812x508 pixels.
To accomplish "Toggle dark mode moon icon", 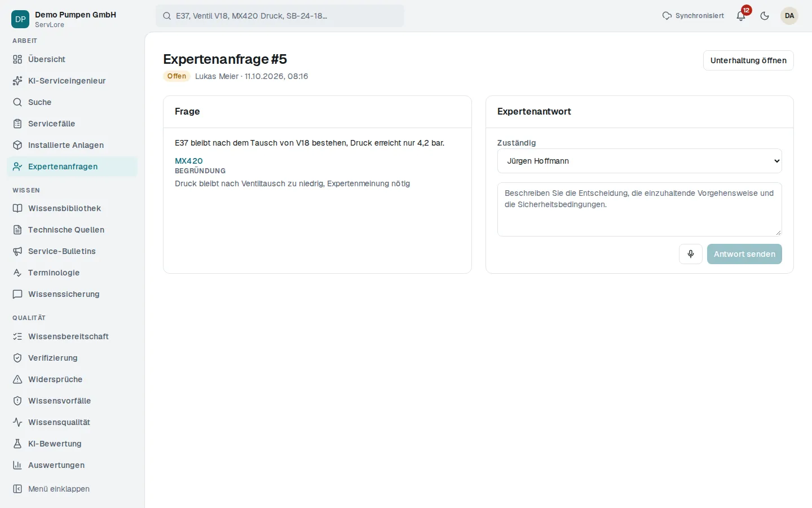I will coord(765,16).
